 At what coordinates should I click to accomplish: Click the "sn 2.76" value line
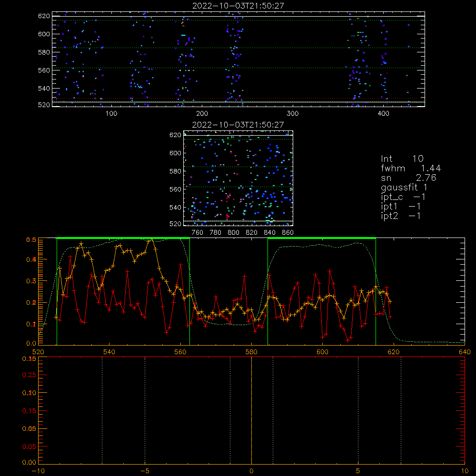point(408,178)
